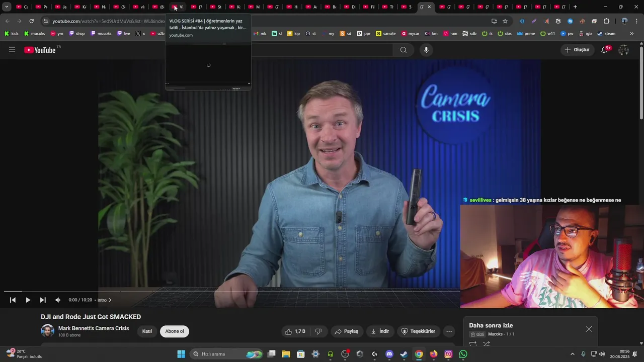This screenshot has width=644, height=362.
Task: Expand the Intro chapter list
Action: tap(104, 300)
